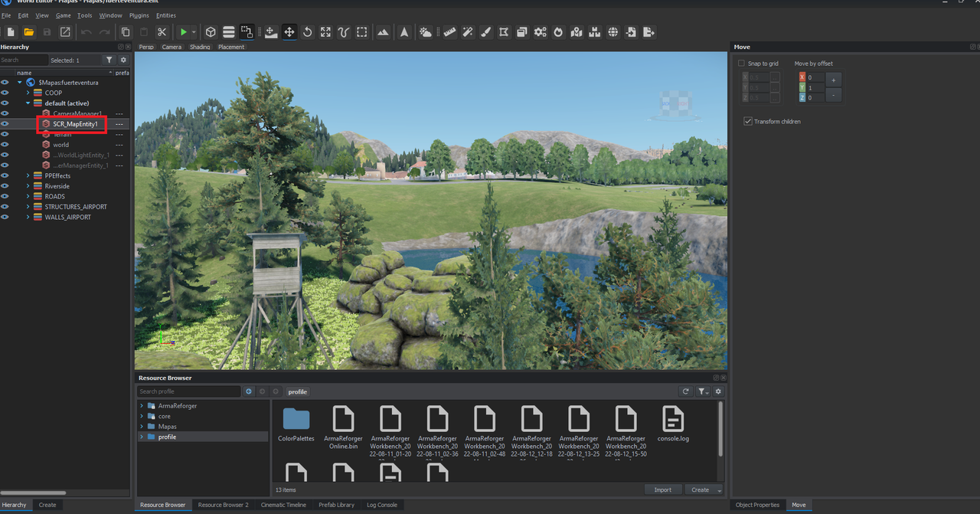The image size is (980, 514).
Task: Select the paint brush tool
Action: click(485, 32)
